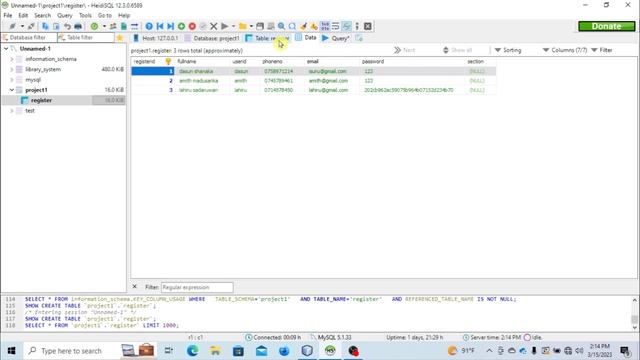Click the Show all button
The height and width of the screenshot is (360, 640).
pos(457,50)
